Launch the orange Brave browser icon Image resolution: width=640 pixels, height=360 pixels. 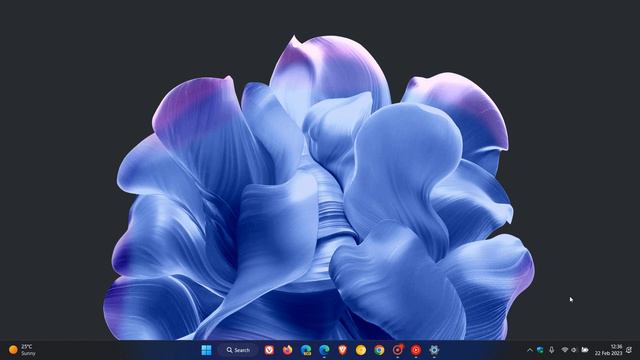[x=342, y=350]
